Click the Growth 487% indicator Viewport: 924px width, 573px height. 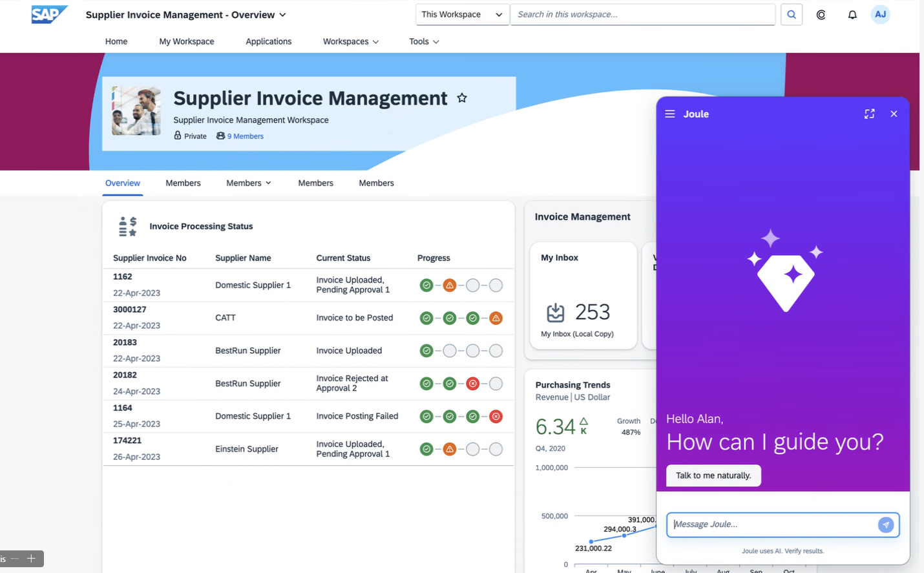(x=629, y=426)
